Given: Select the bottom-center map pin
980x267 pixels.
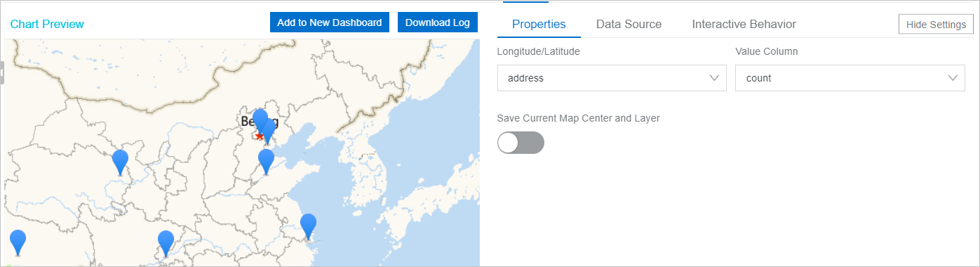Looking at the screenshot, I should [x=166, y=243].
